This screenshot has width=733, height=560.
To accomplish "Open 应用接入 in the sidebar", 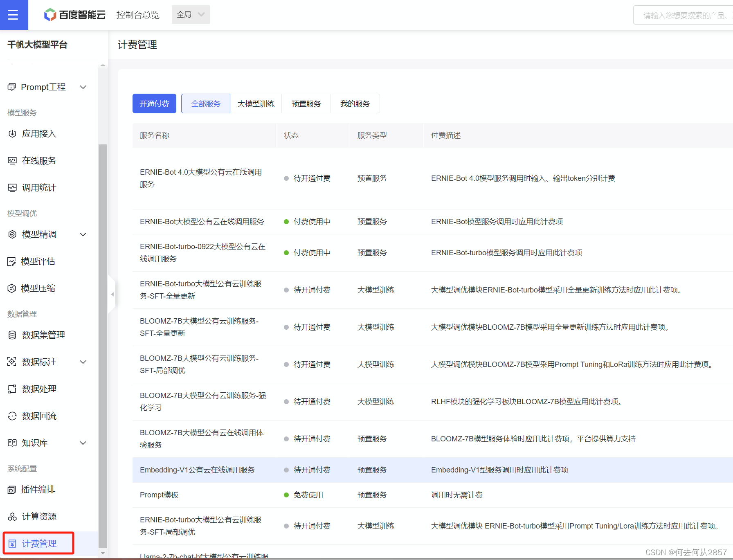I will click(x=39, y=134).
